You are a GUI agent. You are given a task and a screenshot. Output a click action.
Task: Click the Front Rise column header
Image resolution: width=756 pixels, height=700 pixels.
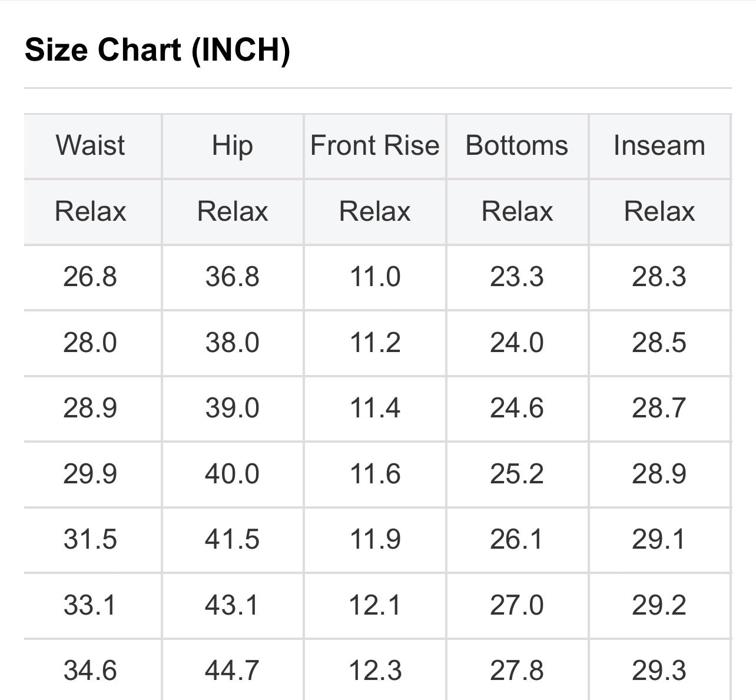coord(374,145)
